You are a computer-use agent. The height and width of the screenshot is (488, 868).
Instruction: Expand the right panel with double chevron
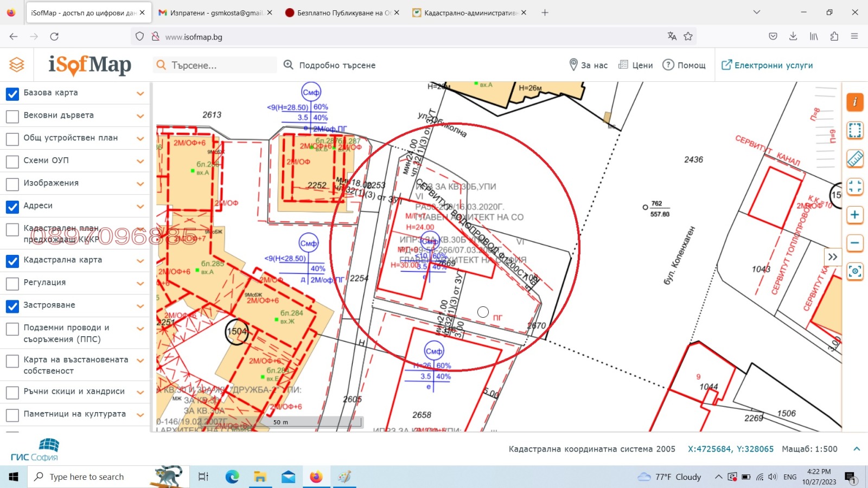pyautogui.click(x=833, y=256)
